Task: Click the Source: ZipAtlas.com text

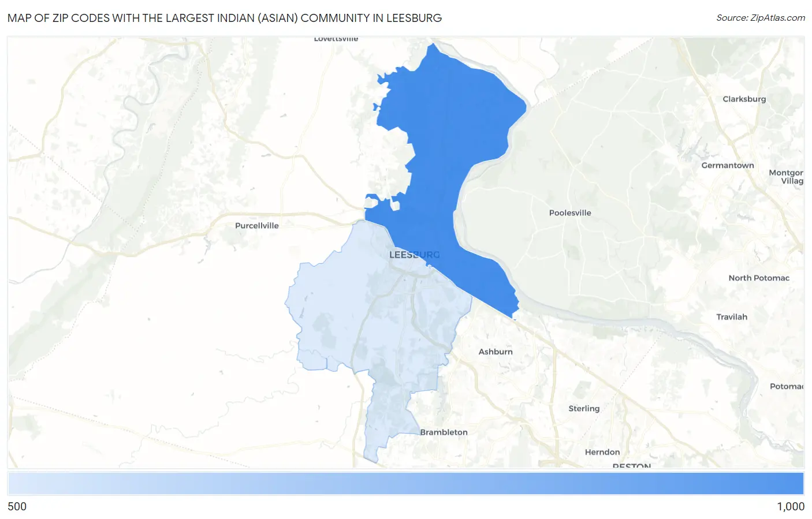Action: 761,18
